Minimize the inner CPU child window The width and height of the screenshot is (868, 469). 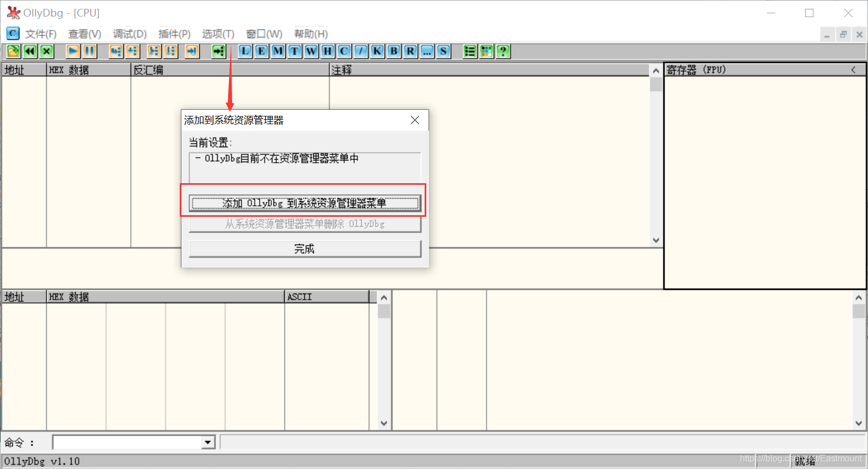pyautogui.click(x=827, y=35)
